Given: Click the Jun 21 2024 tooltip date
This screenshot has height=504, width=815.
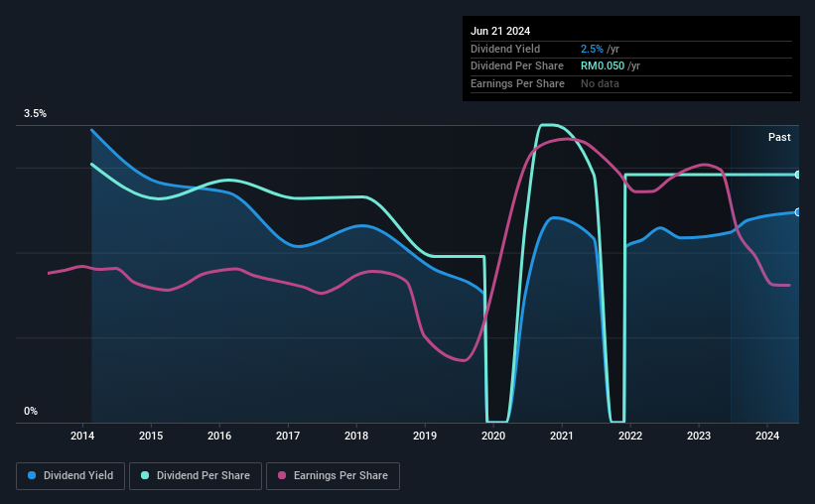Looking at the screenshot, I should point(500,31).
